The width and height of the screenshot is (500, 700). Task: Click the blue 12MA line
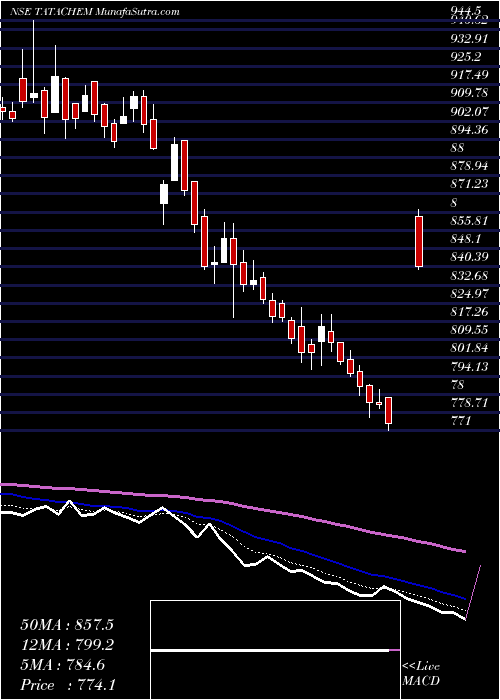(x=232, y=526)
